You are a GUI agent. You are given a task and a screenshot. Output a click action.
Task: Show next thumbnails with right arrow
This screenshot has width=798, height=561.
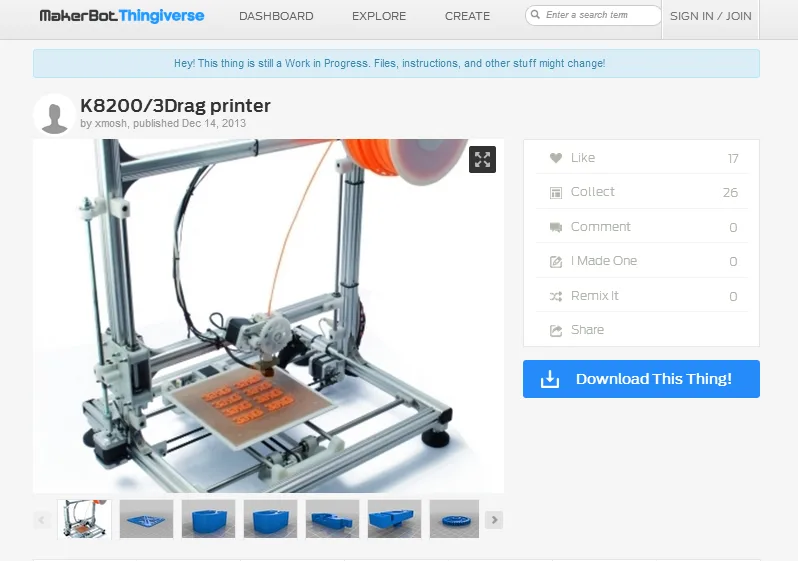(494, 520)
